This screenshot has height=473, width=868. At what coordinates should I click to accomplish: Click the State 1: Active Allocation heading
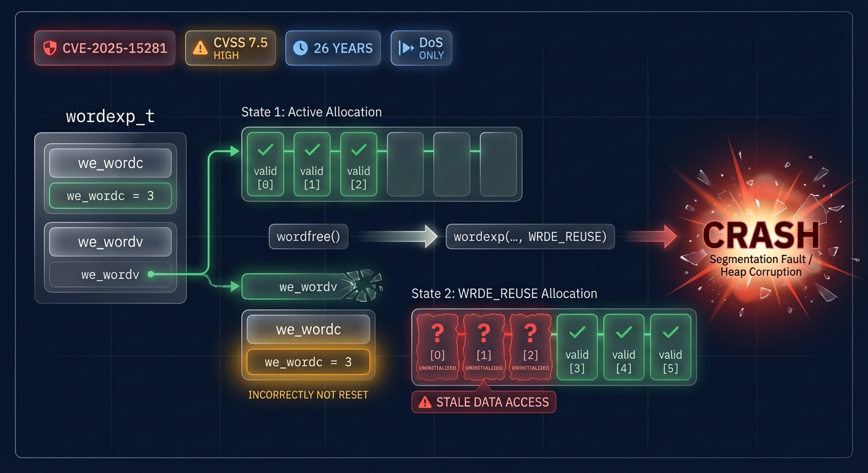click(311, 112)
